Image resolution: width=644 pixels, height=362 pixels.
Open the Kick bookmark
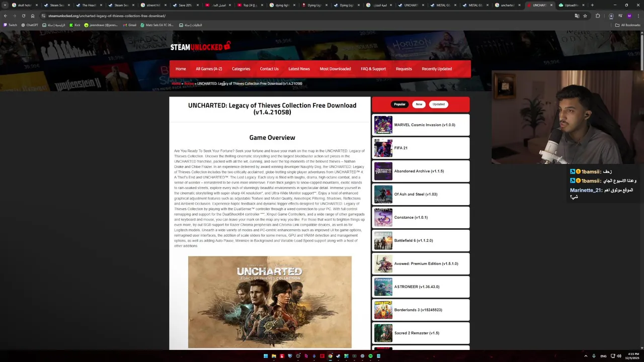pyautogui.click(x=74, y=25)
